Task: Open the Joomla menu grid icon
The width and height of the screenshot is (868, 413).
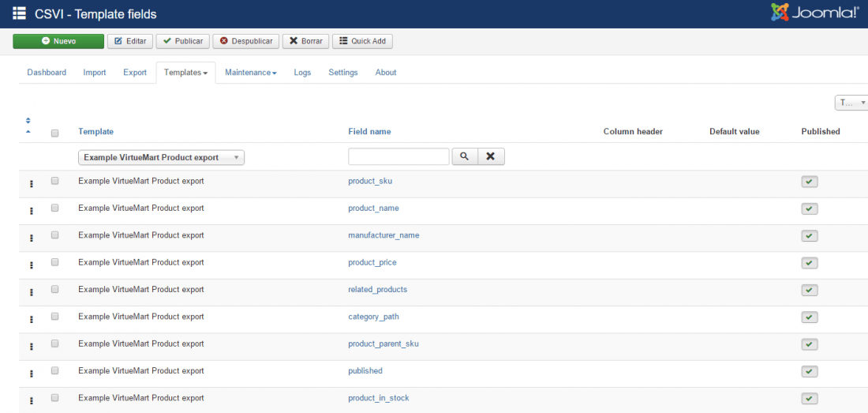Action: (x=20, y=13)
